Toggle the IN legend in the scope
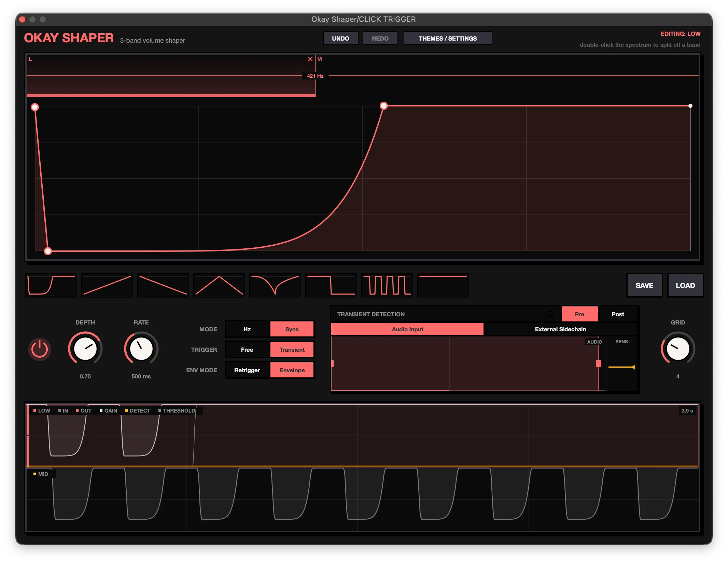728x563 pixels. pyautogui.click(x=63, y=410)
